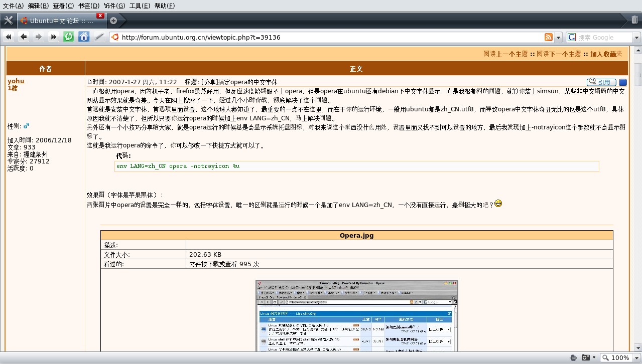Screen dimensions: 642x364
Task: Click the smiley emoticon in the post
Action: coord(498,204)
